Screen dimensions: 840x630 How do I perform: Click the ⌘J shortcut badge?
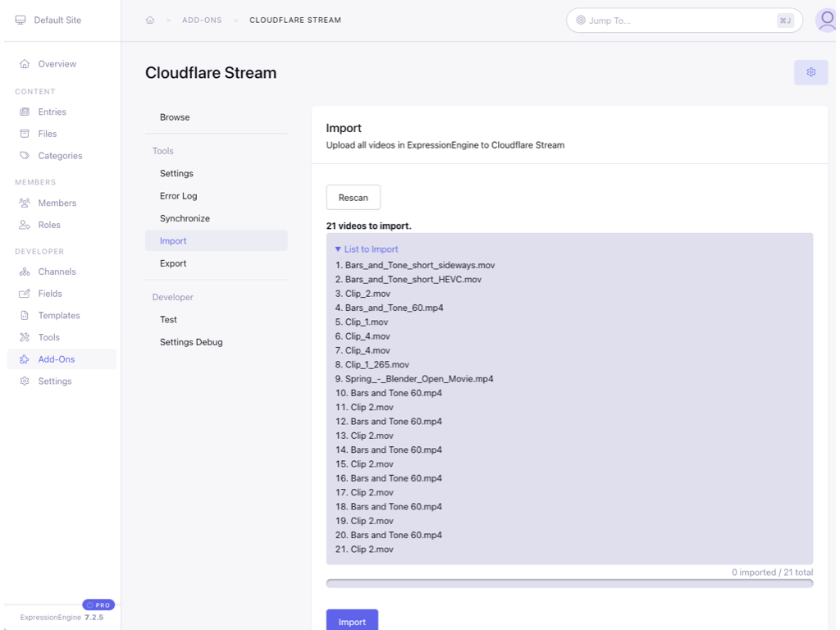[785, 21]
